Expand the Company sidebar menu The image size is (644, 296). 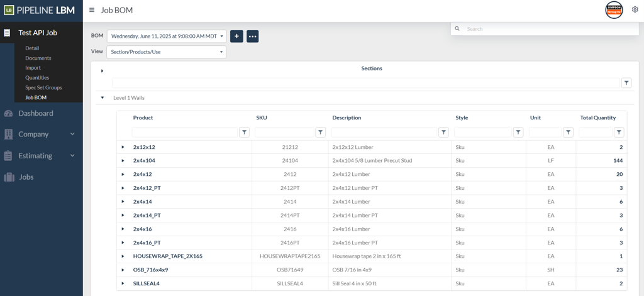pyautogui.click(x=41, y=134)
